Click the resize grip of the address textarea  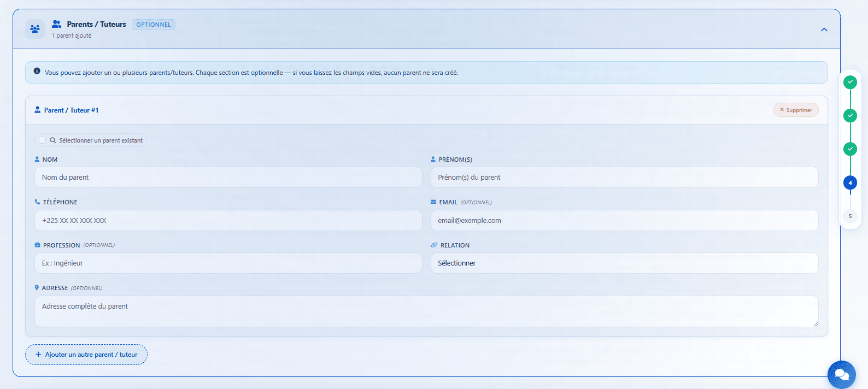point(815,324)
